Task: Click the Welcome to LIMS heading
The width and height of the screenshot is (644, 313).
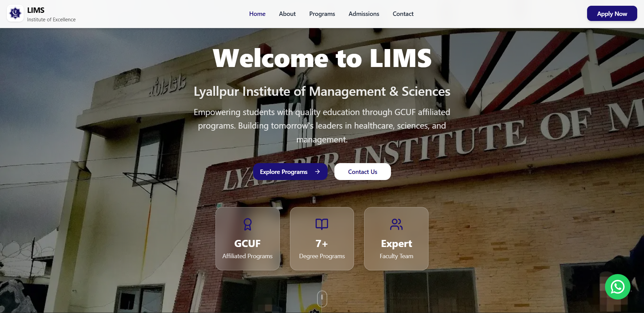Action: pyautogui.click(x=321, y=58)
